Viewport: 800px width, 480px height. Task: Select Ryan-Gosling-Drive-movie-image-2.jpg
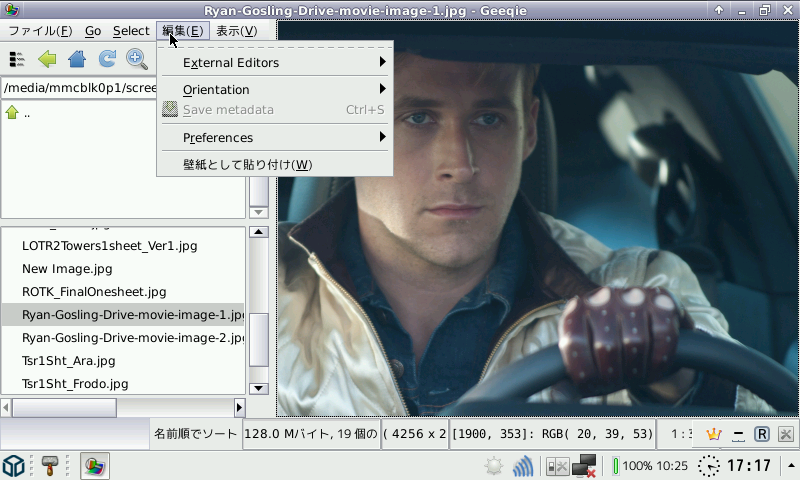click(x=123, y=338)
